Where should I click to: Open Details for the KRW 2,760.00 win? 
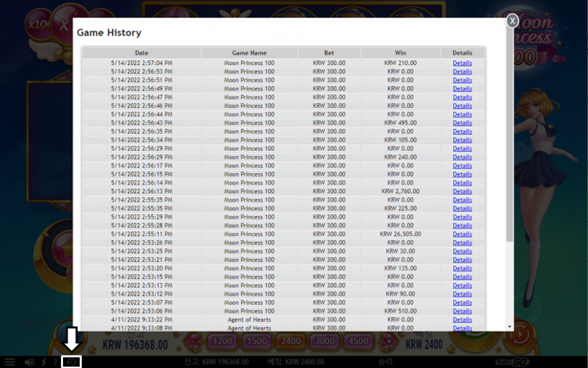coord(462,192)
